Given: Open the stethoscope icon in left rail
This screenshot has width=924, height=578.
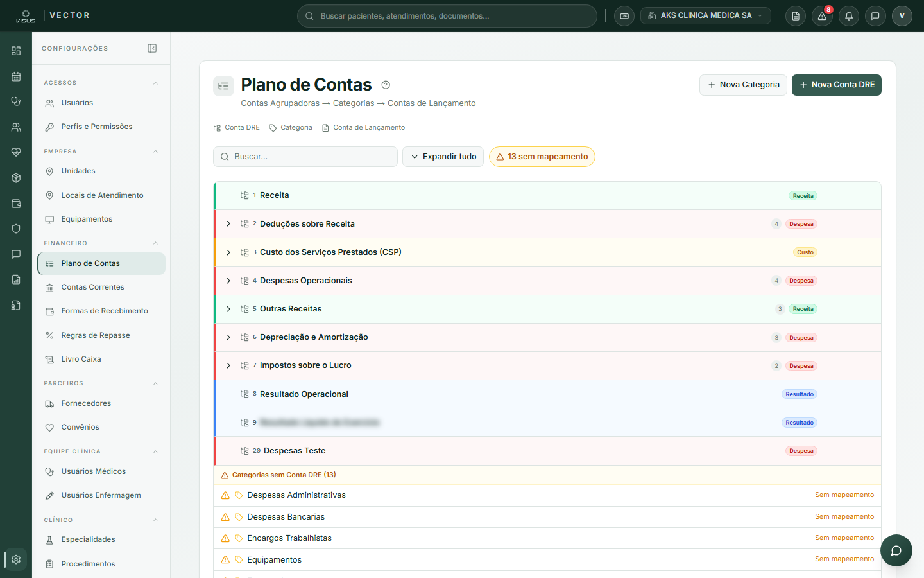Looking at the screenshot, I should coord(16,101).
